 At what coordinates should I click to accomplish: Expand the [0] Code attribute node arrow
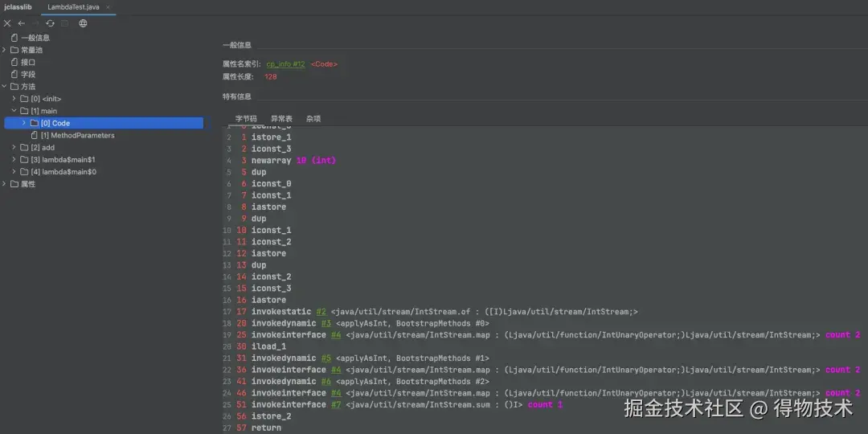tap(24, 123)
